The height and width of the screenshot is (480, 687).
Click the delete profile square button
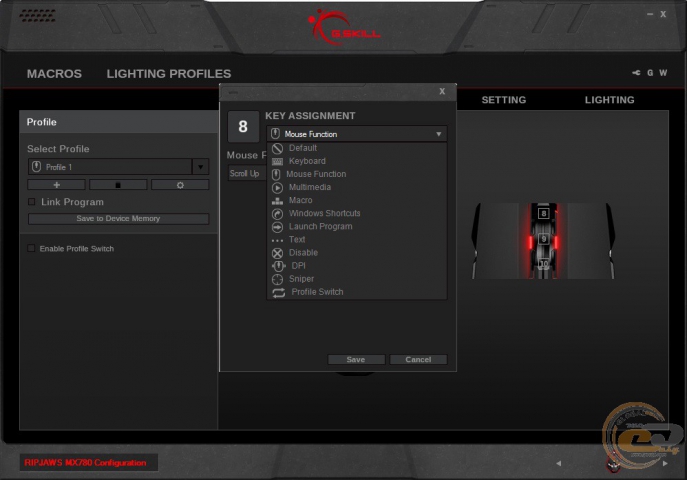[x=118, y=185]
